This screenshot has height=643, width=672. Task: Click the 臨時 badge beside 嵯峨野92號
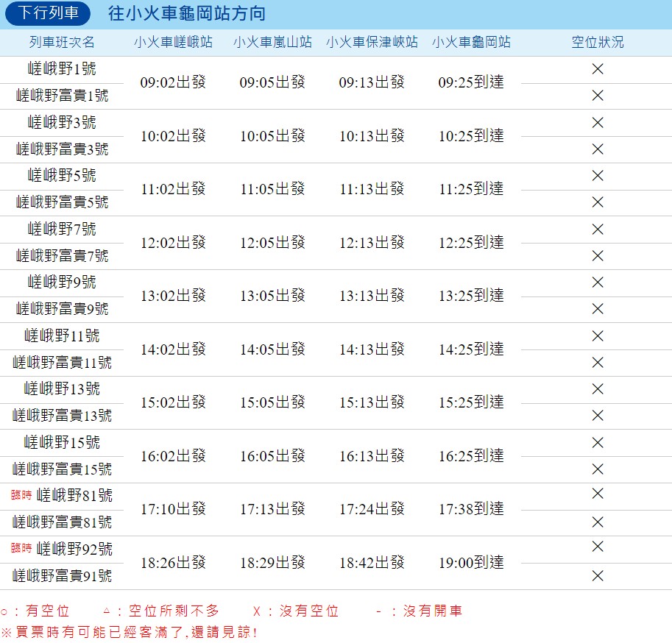click(21, 548)
